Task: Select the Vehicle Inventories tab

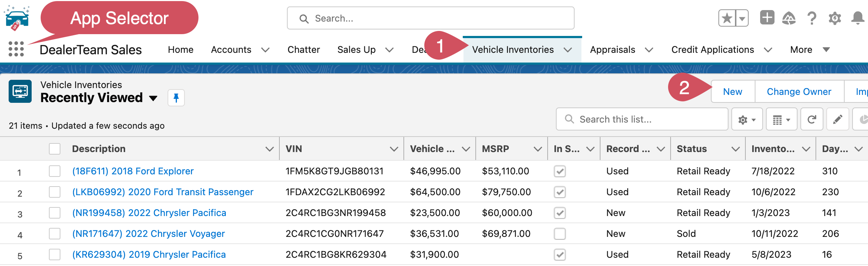Action: [513, 50]
